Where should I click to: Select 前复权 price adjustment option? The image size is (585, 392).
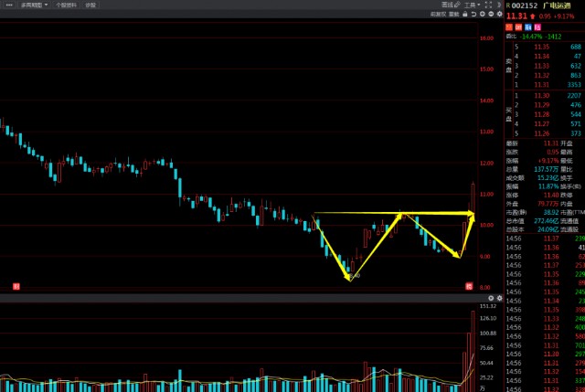tap(439, 14)
